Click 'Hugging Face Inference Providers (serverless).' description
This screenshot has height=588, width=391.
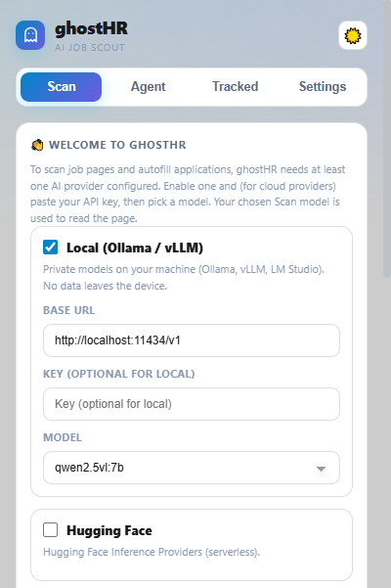(x=152, y=552)
